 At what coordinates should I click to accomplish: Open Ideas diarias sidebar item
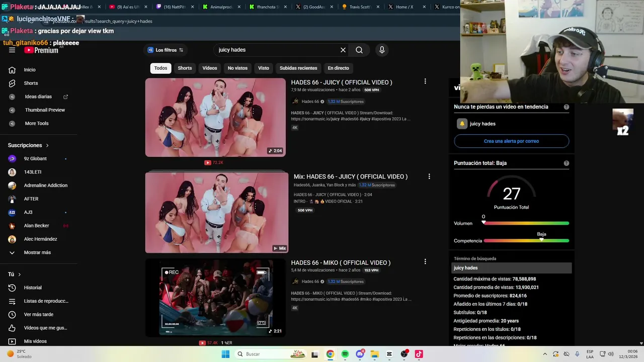38,97
